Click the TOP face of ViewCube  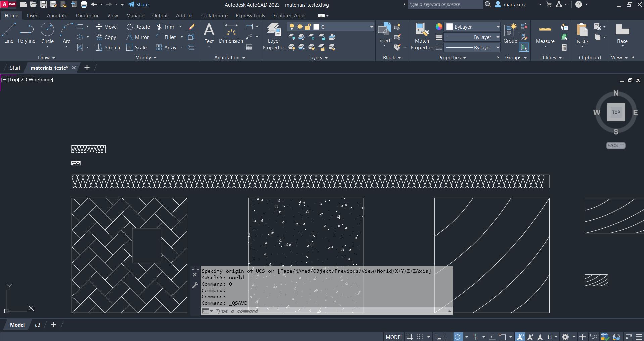pyautogui.click(x=616, y=112)
